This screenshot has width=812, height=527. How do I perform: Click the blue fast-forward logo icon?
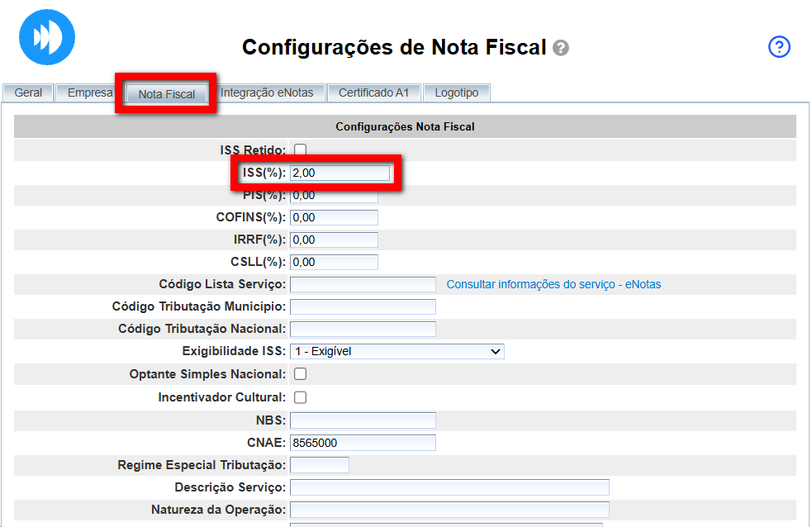(x=47, y=37)
